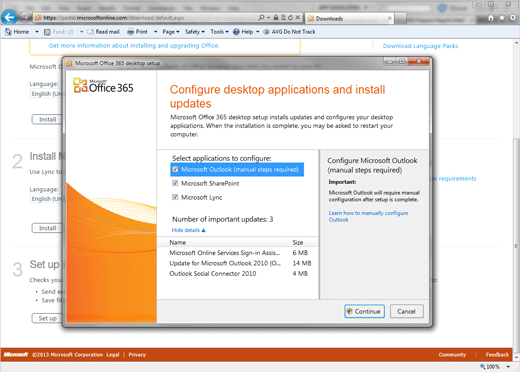Viewport: 520px width, 372px height.
Task: Click the search magnifier in address bar
Action: tap(262, 17)
